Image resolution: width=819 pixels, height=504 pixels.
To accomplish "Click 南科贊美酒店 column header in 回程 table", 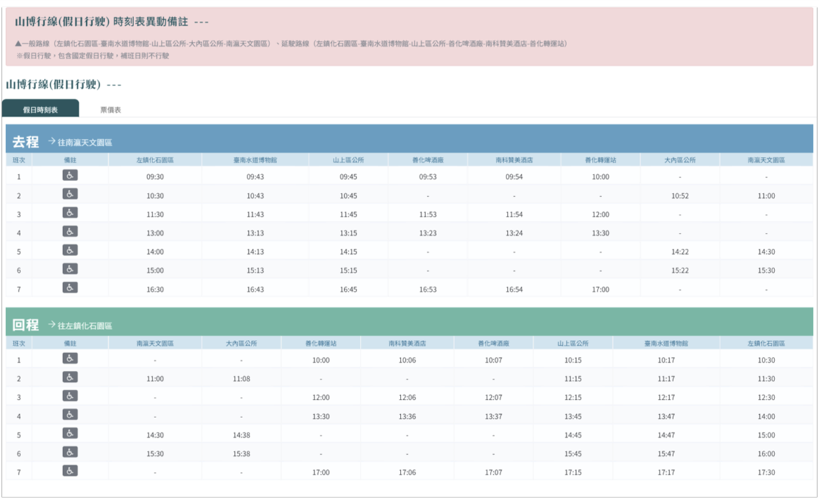I will pyautogui.click(x=407, y=343).
